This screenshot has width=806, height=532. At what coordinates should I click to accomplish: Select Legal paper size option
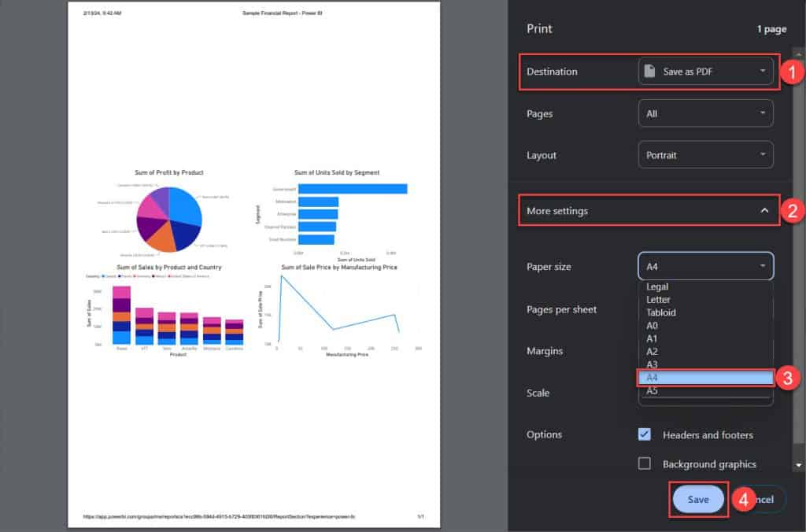click(x=705, y=286)
